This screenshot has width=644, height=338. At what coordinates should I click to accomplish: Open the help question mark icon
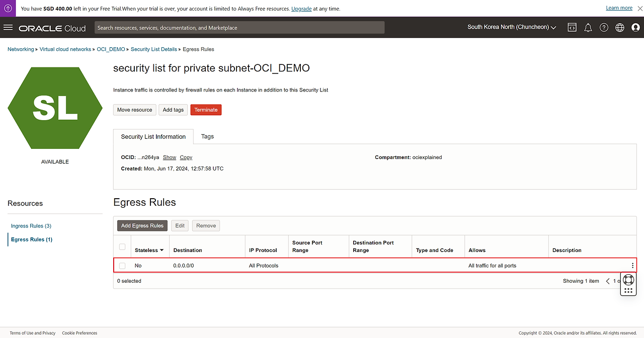(x=604, y=28)
